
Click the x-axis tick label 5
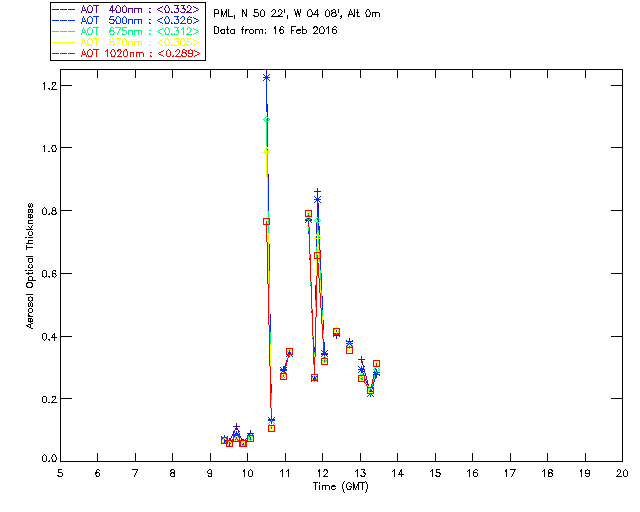tap(60, 473)
